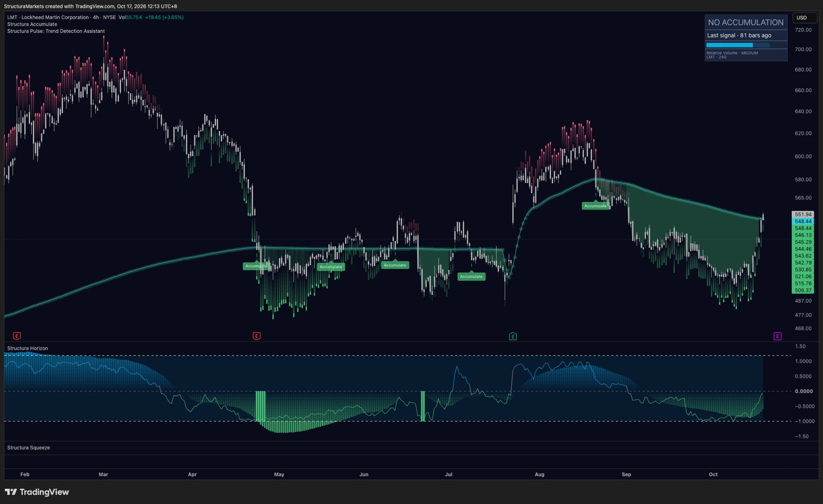Click the Accumulate signal label in mid June
Screen dimensions: 823x504
[395, 265]
